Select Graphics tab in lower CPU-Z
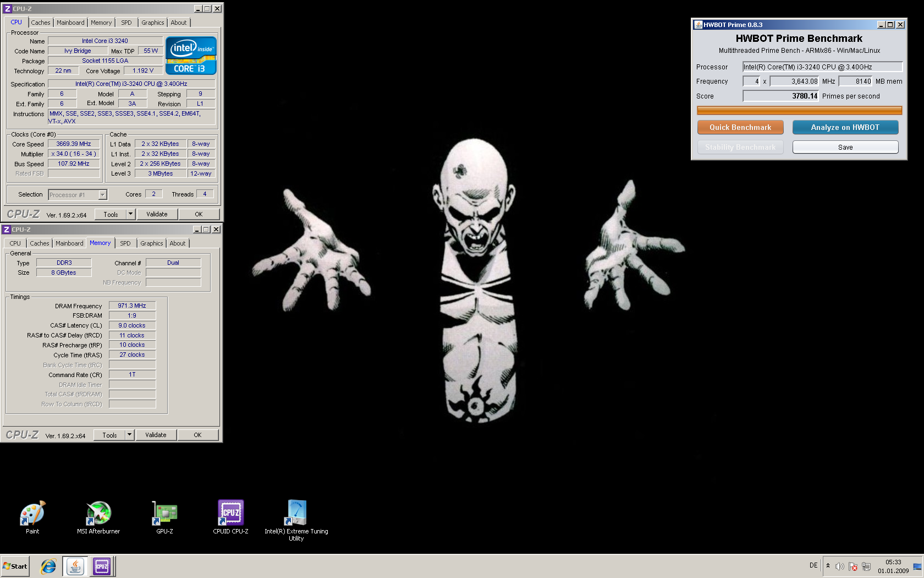 pyautogui.click(x=152, y=243)
